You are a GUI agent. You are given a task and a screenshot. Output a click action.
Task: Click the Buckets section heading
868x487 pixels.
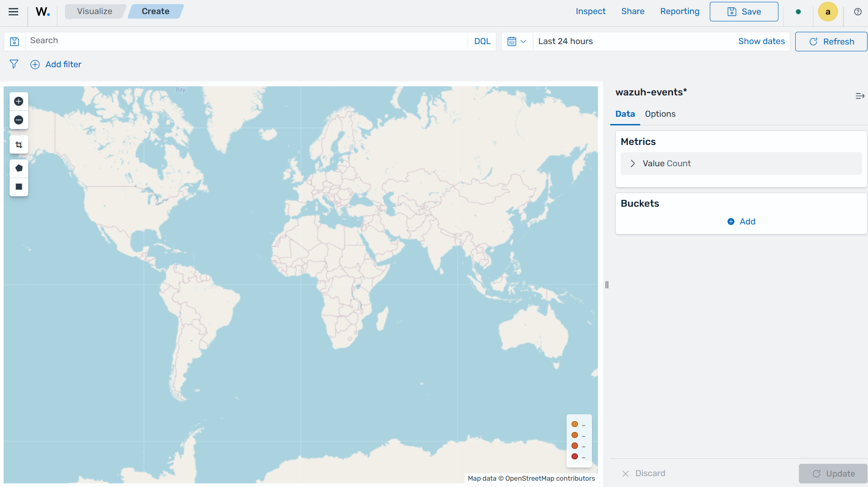[640, 204]
